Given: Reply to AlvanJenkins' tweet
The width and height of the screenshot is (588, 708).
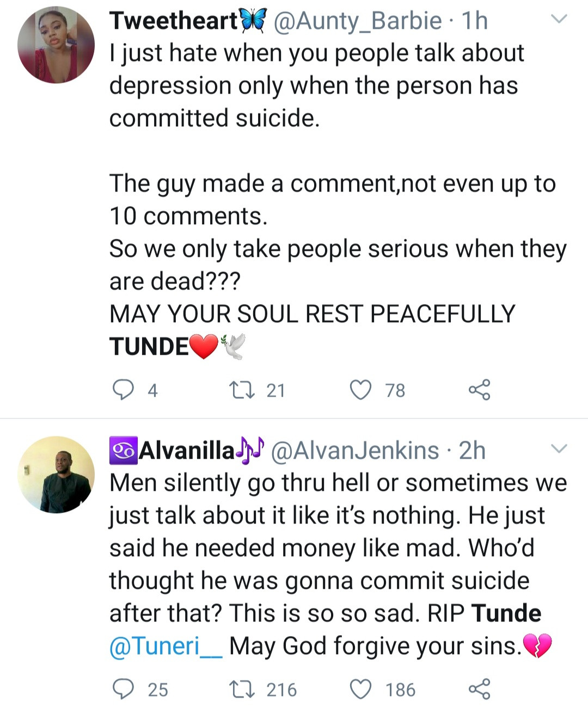Looking at the screenshot, I should click(123, 689).
